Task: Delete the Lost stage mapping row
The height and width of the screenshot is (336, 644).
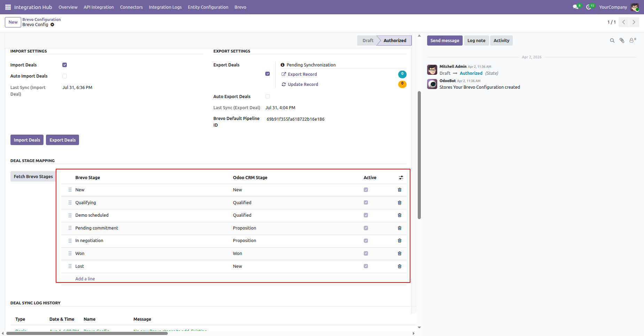Action: [400, 266]
